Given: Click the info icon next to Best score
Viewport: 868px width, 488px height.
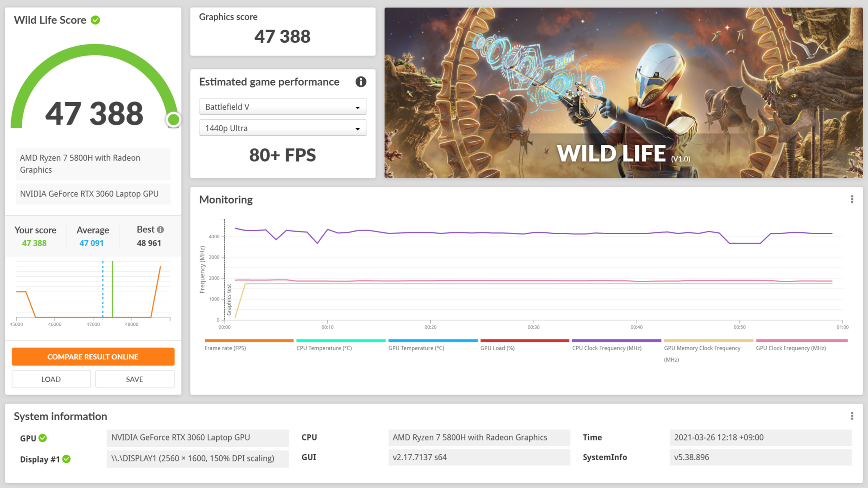Looking at the screenshot, I should pyautogui.click(x=161, y=229).
